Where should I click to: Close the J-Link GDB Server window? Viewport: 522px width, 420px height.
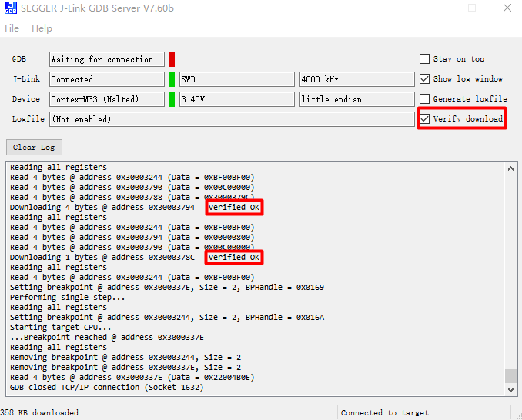click(507, 8)
